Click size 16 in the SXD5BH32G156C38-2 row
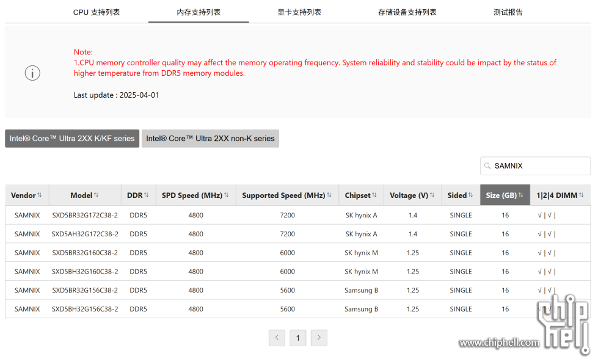This screenshot has width=598, height=364. (x=505, y=309)
